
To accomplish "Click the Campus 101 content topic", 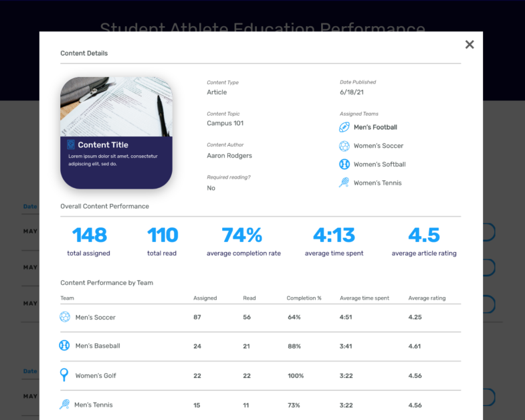I will coord(225,124).
